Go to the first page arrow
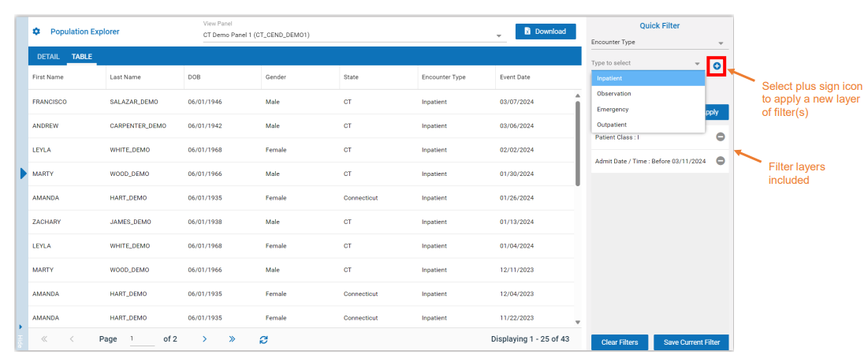Image resolution: width=868 pixels, height=355 pixels. click(44, 339)
